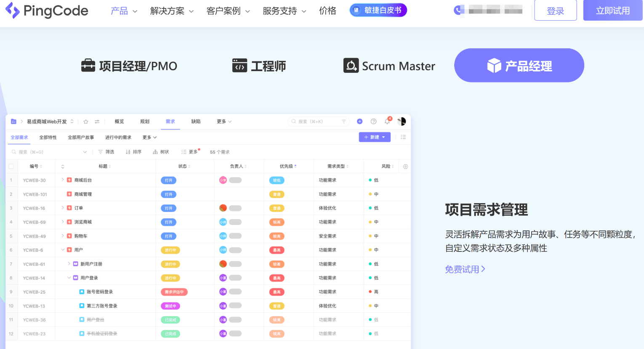Image resolution: width=644 pixels, height=349 pixels.
Task: Click the user avatar in the app header
Action: coord(402,122)
